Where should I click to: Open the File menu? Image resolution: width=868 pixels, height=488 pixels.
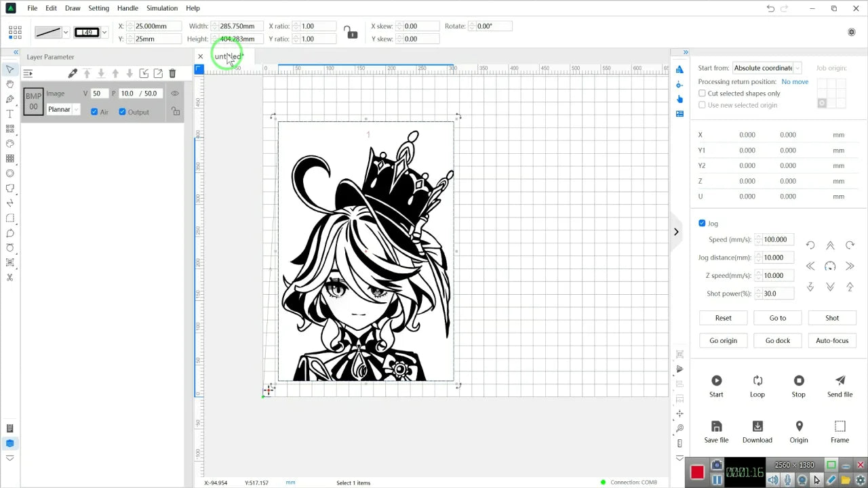[x=33, y=8]
